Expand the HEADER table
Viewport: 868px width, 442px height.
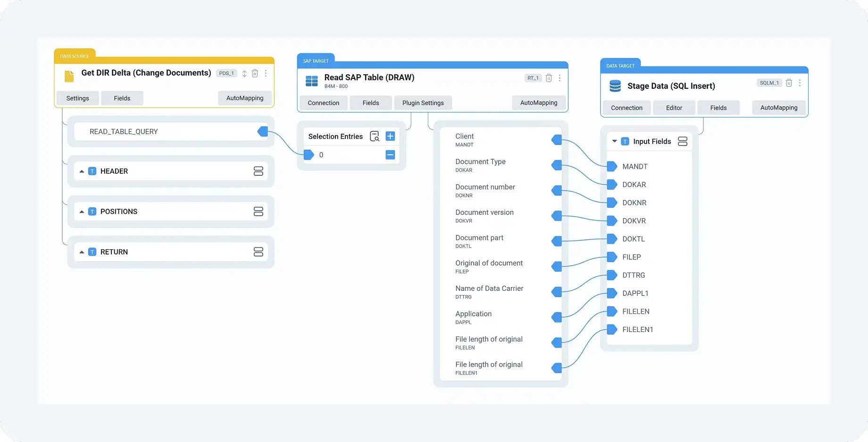tap(82, 171)
